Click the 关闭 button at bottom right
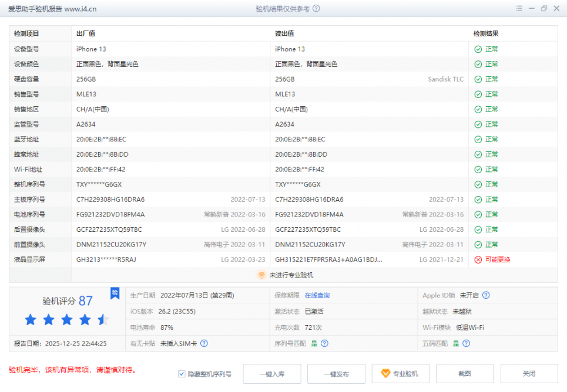567x392 pixels. [529, 374]
